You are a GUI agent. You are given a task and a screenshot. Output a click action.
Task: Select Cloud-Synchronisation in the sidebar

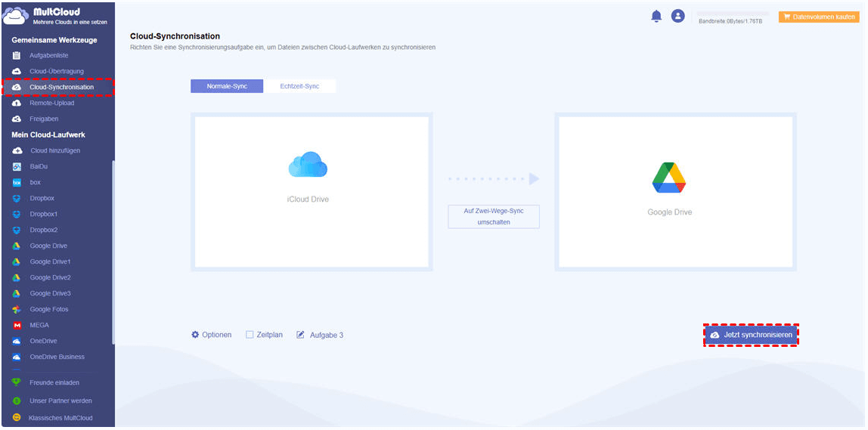[57, 87]
